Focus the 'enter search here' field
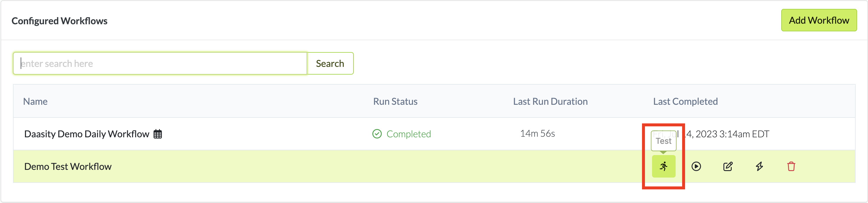868x203 pixels. point(160,64)
